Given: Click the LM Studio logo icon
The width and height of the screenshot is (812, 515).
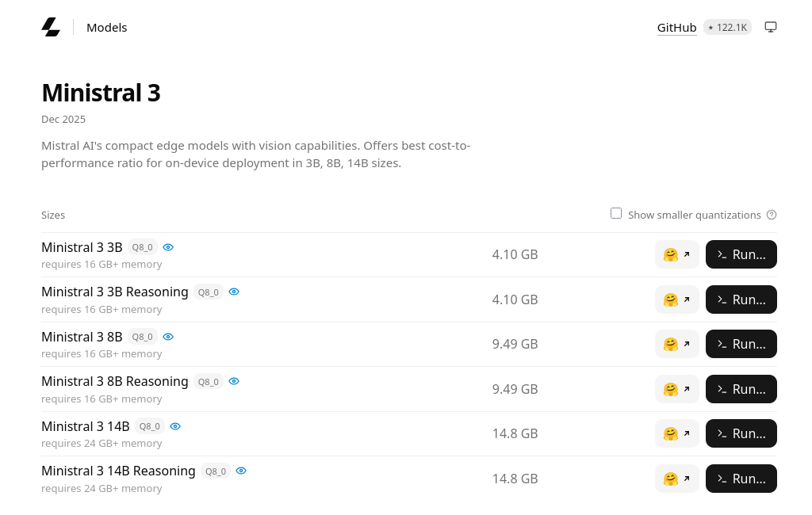Looking at the screenshot, I should click(51, 28).
